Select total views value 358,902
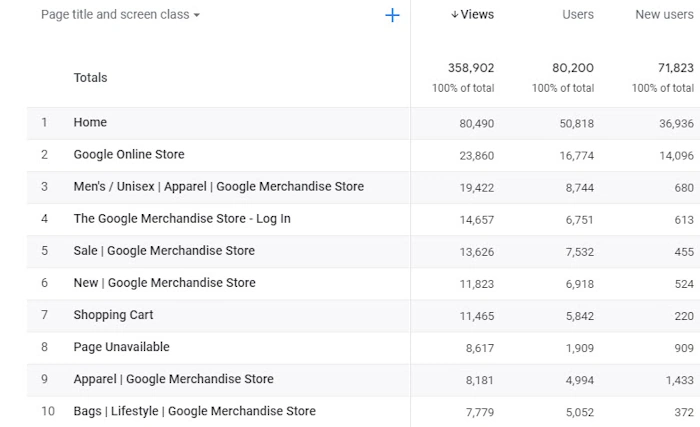This screenshot has width=700, height=427. coord(471,68)
